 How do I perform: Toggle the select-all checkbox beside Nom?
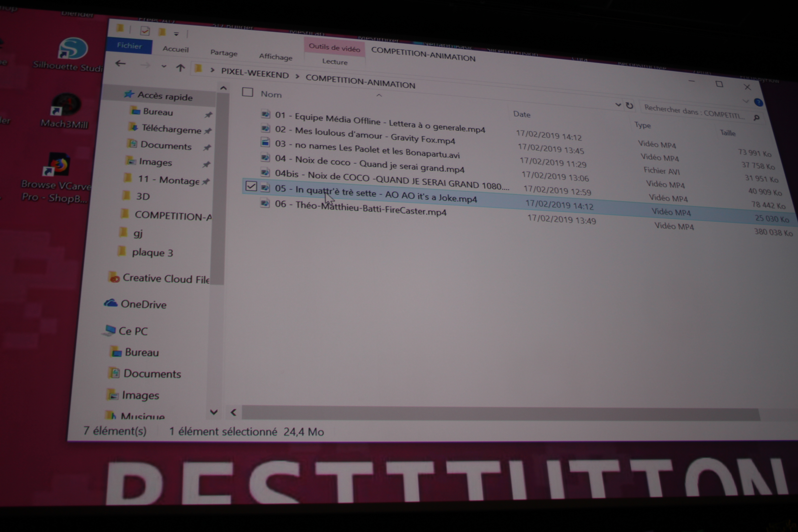click(x=247, y=92)
